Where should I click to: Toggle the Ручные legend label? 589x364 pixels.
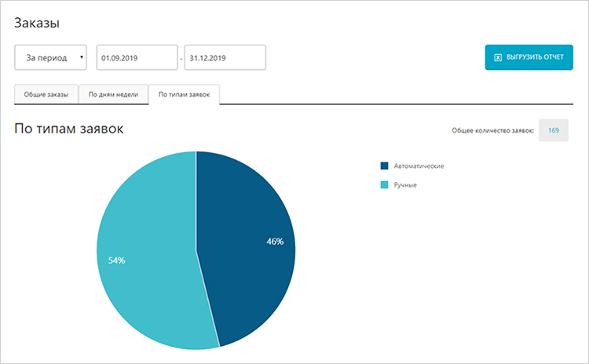[x=405, y=184]
